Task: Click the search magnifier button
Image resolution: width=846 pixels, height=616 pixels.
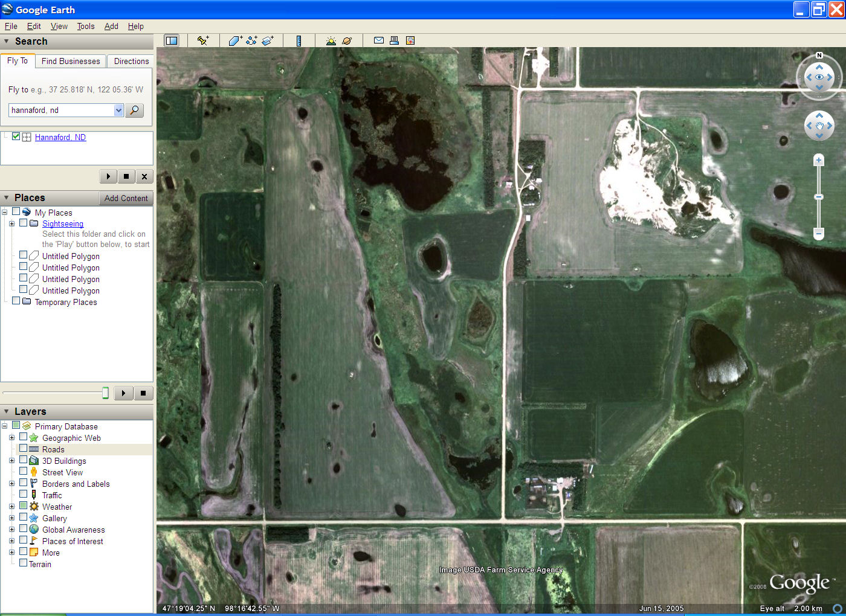Action: (134, 110)
